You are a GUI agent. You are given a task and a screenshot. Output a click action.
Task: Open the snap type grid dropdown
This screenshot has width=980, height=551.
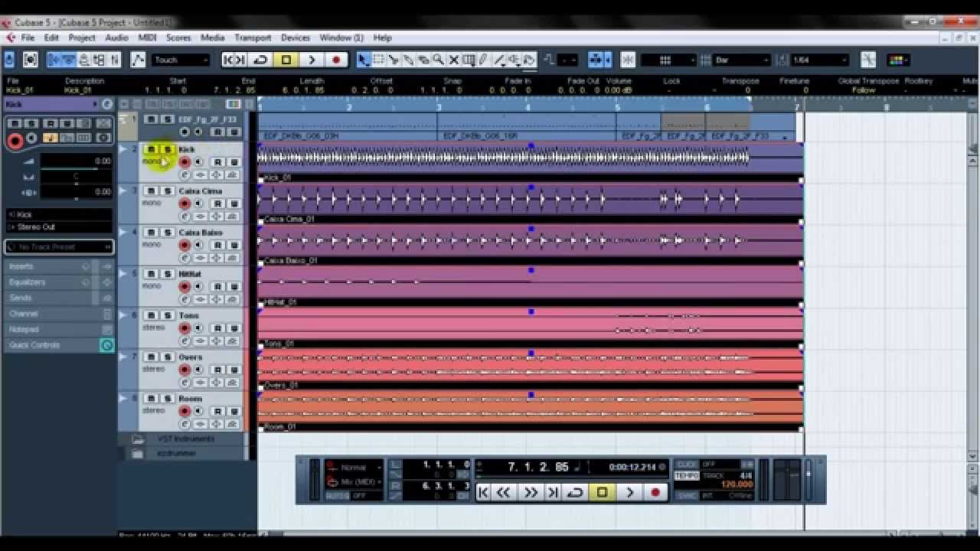click(x=668, y=60)
